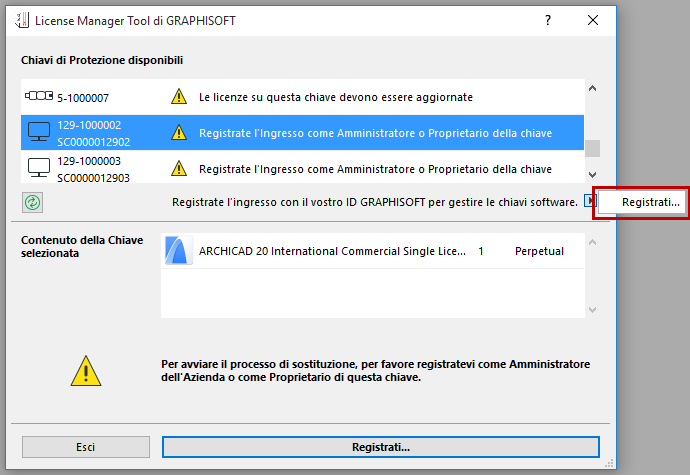Select key 5-1000007 in the list

302,97
